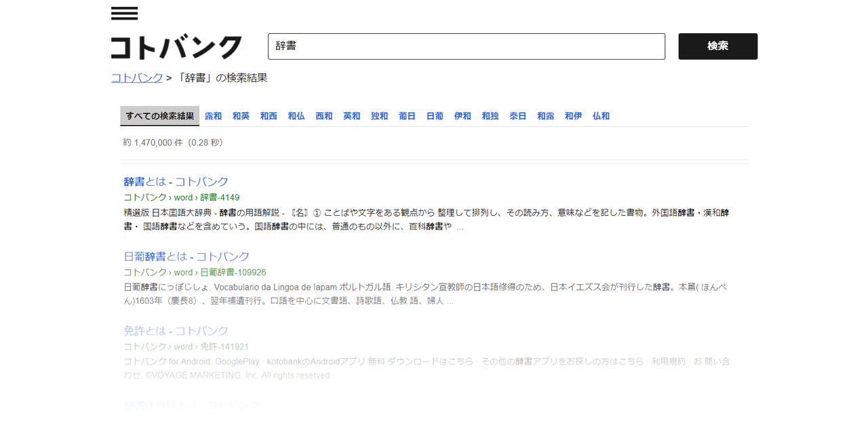Switch to the 和英 tab
Viewport: 868px width, 422px height.
click(x=241, y=116)
